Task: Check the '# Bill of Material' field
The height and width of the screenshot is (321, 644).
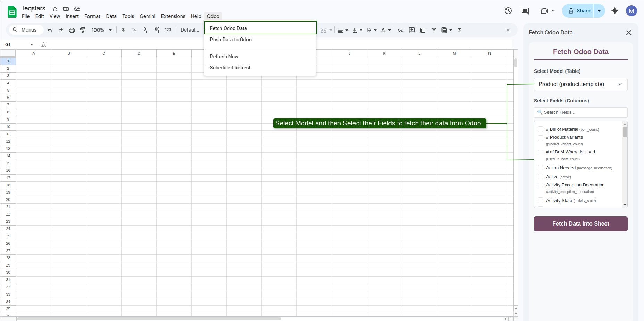Action: [541, 129]
